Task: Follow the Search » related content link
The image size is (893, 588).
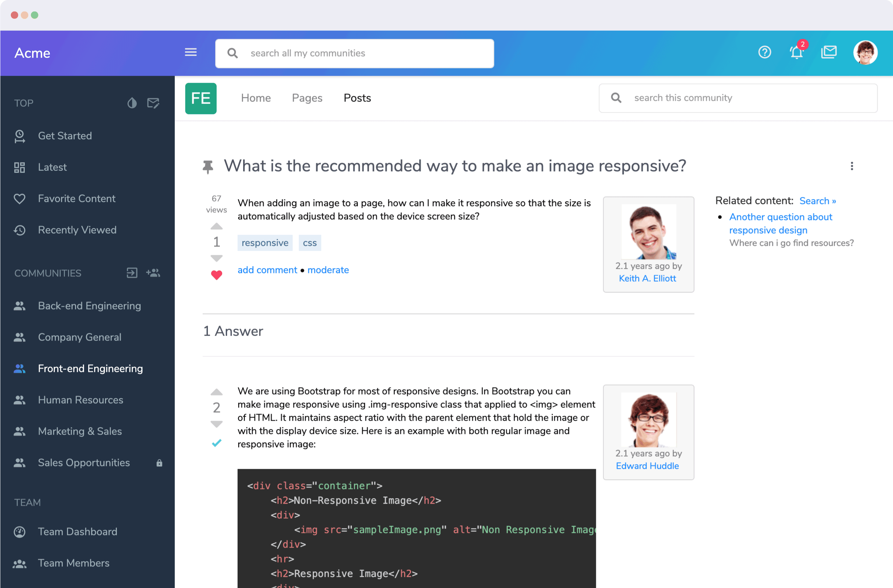Action: pyautogui.click(x=818, y=201)
